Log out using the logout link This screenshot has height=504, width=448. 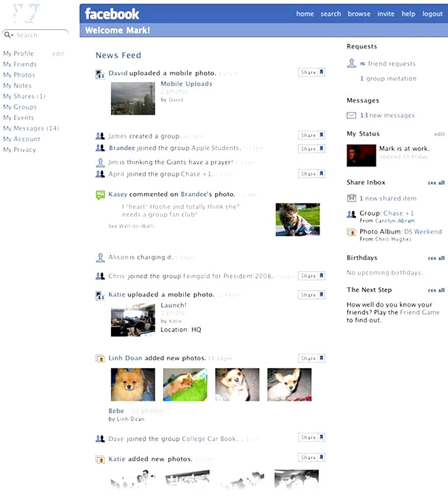pyautogui.click(x=432, y=14)
